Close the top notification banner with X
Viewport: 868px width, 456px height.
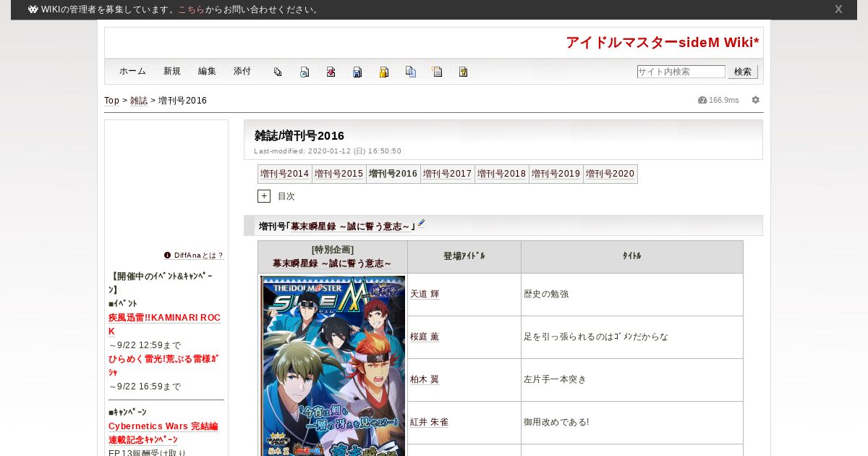coord(838,9)
